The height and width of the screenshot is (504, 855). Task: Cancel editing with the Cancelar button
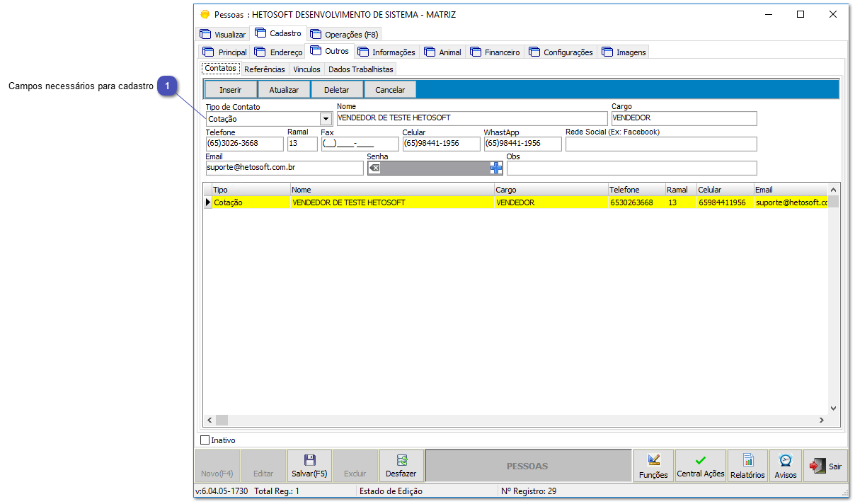(x=389, y=89)
